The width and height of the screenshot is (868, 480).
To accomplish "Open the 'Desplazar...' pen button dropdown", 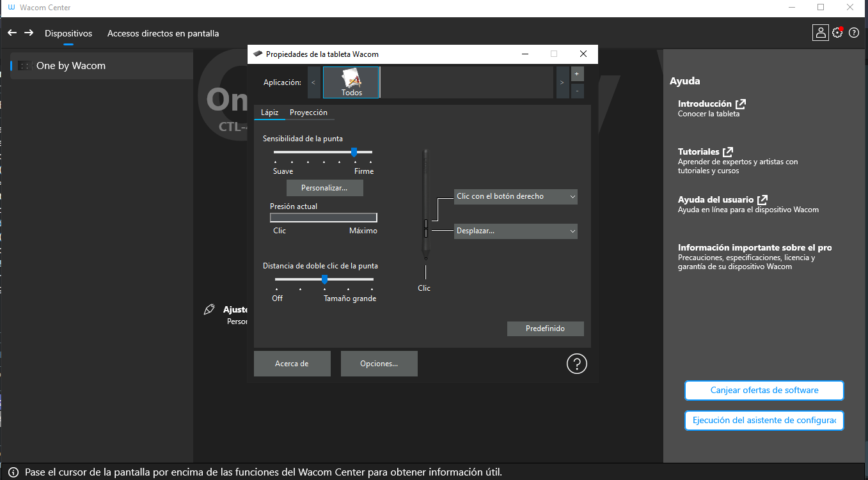I will tap(516, 231).
